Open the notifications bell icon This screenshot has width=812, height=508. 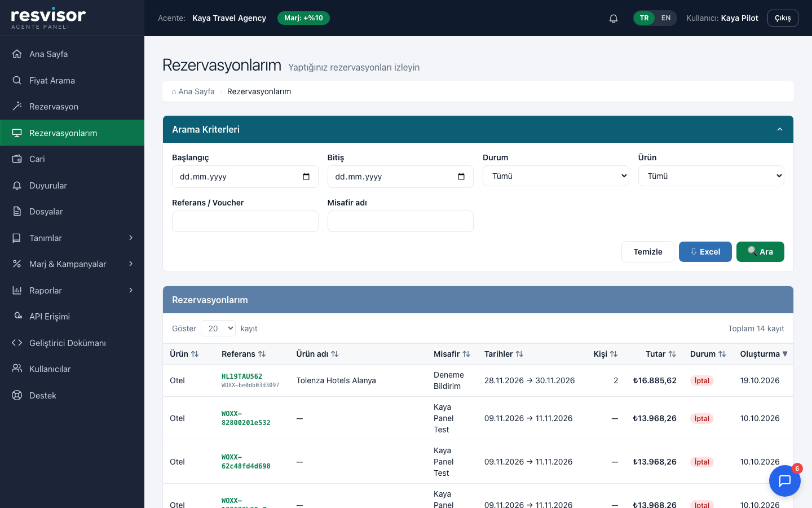click(x=614, y=18)
